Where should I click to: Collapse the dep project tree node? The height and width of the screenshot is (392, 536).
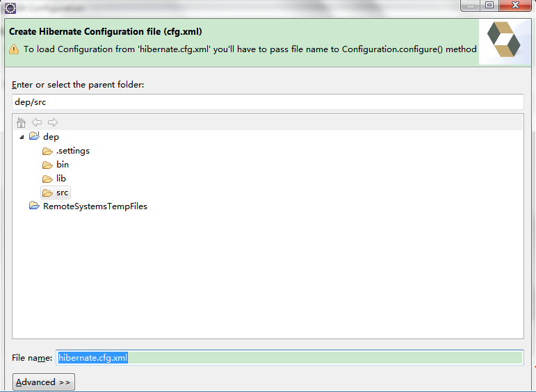(22, 137)
